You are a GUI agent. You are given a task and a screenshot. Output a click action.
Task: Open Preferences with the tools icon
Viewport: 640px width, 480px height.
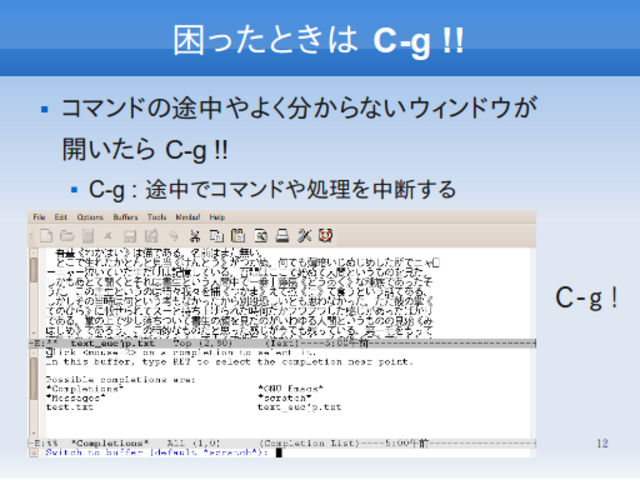tap(304, 236)
